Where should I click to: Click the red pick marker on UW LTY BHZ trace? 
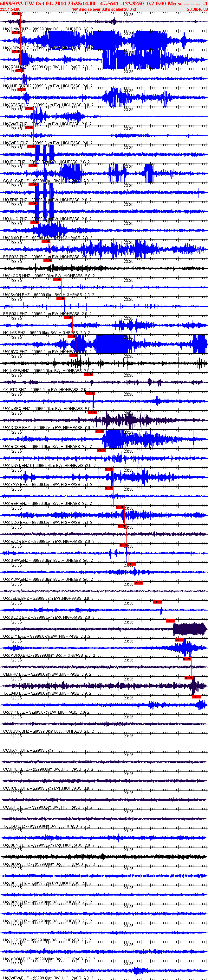click(170, 621)
